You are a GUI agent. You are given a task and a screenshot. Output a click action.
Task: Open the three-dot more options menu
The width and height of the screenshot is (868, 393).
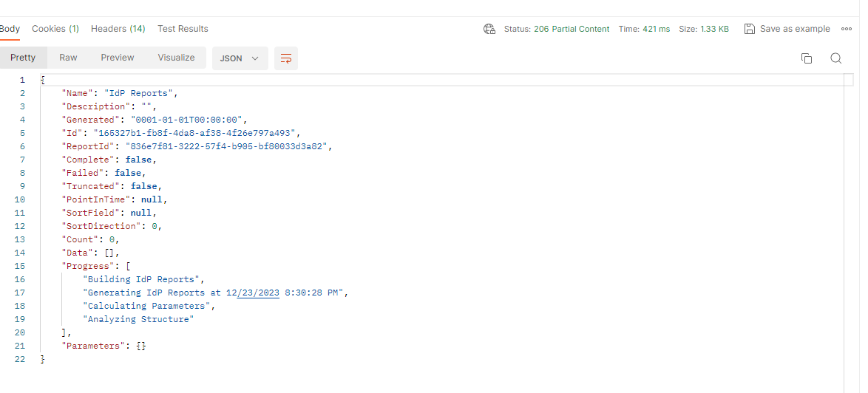coord(847,29)
